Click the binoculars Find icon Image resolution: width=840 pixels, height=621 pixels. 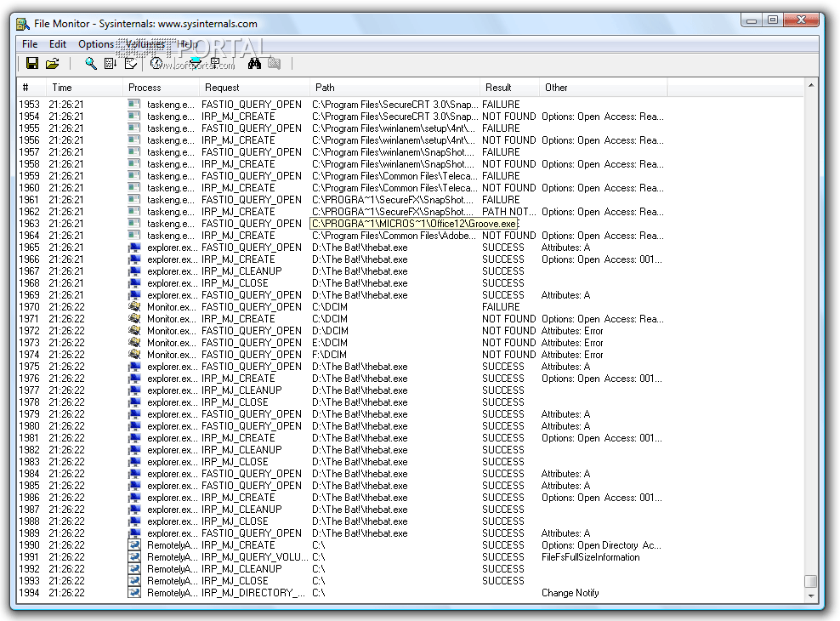254,64
